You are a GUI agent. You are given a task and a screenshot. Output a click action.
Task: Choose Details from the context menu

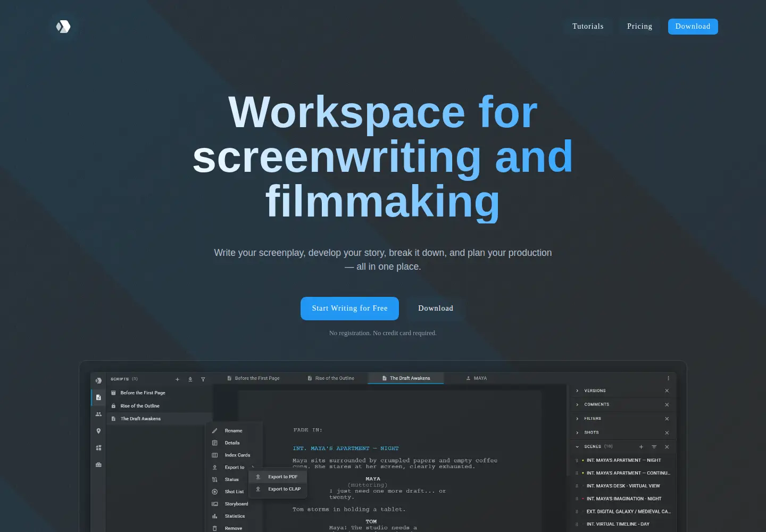(x=234, y=443)
